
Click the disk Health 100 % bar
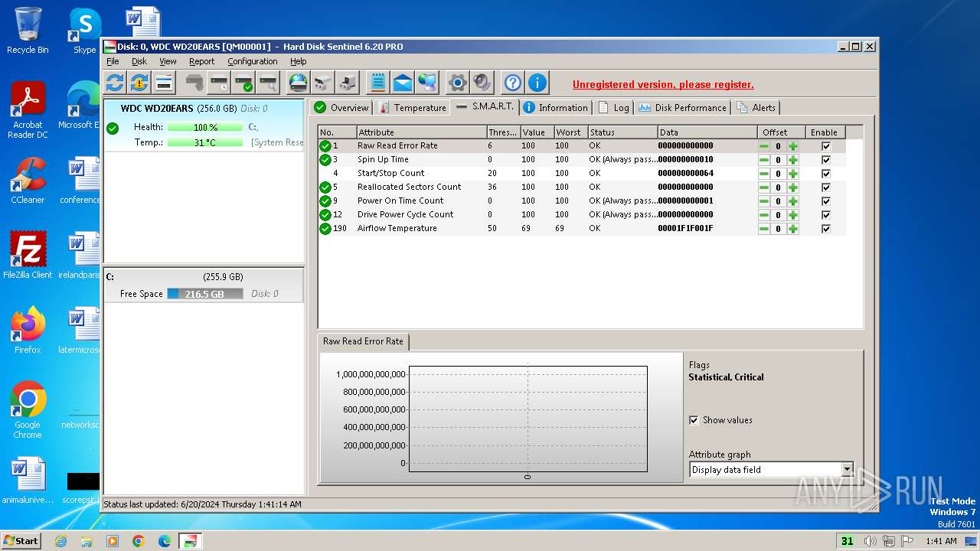pos(205,127)
